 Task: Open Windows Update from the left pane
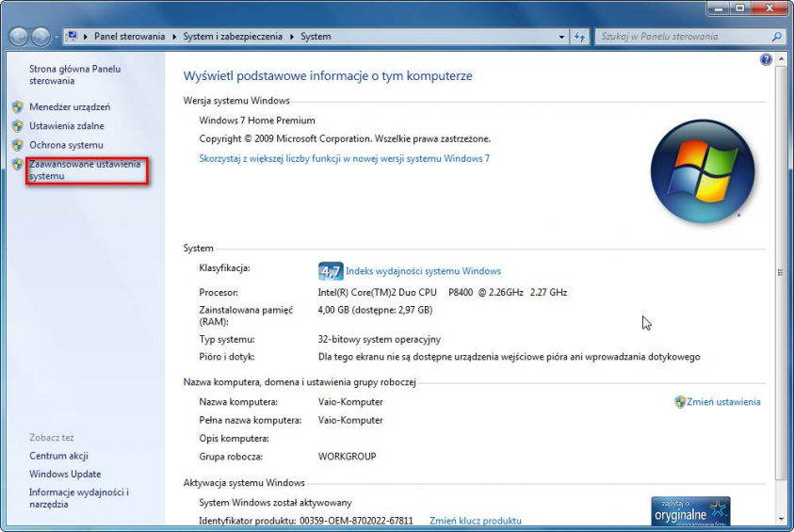point(65,475)
